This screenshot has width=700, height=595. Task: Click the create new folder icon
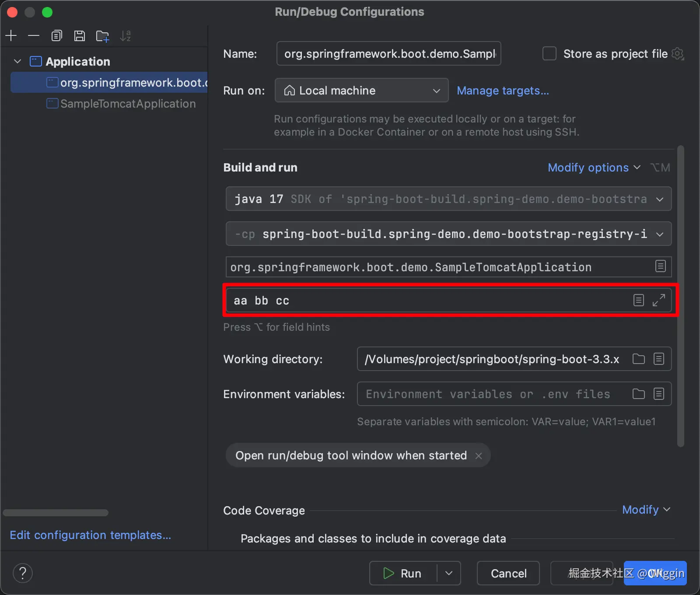pos(102,36)
